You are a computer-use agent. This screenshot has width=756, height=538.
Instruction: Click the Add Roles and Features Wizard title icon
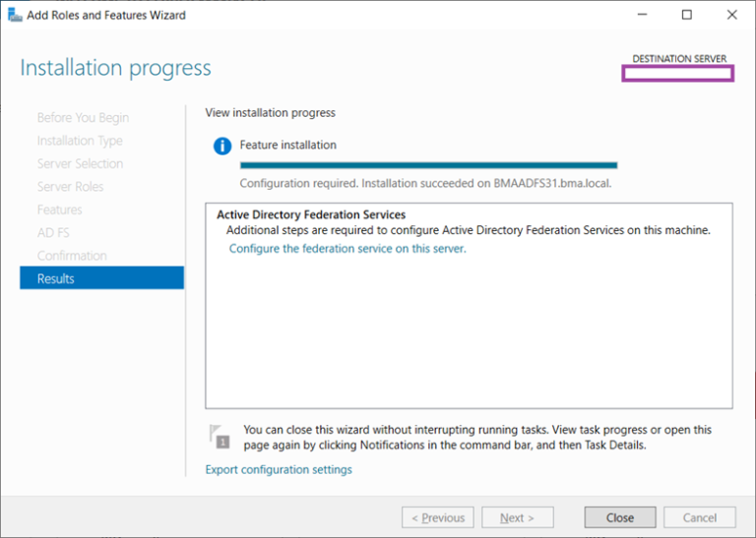[15, 15]
